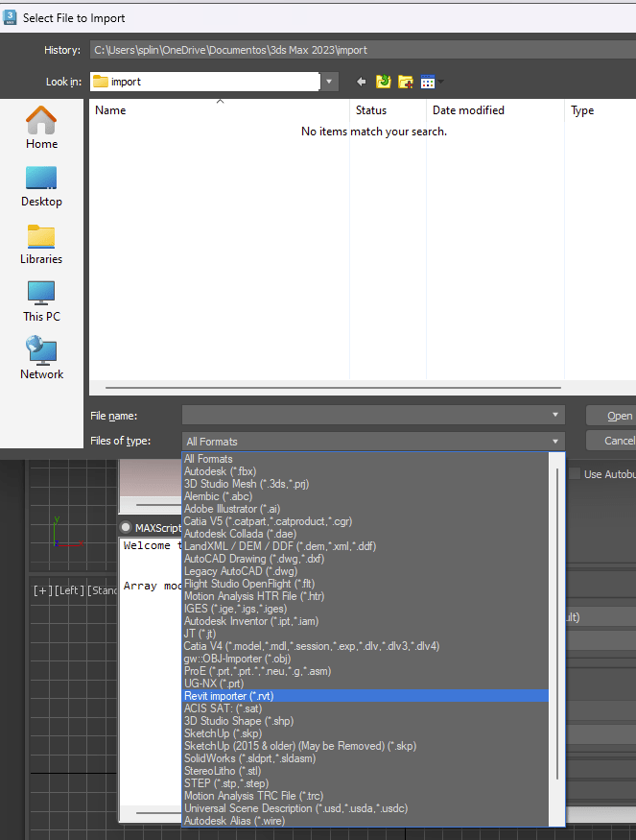Select StereoLitho (*.stl)
636x840 pixels.
click(x=366, y=771)
